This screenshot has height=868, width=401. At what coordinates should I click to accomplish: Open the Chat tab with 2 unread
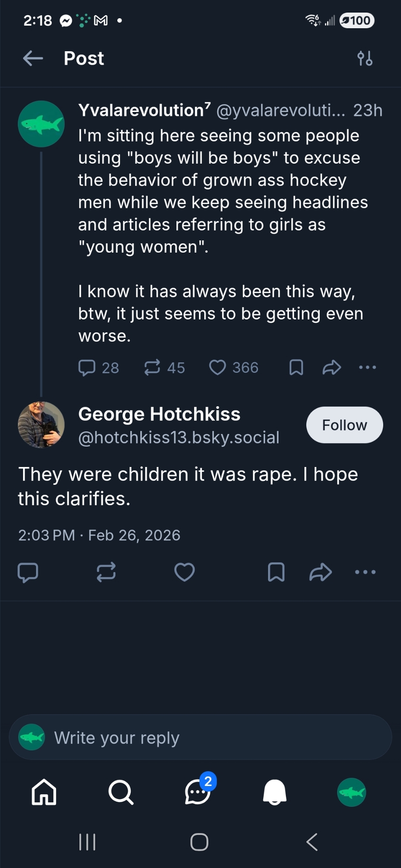[x=198, y=792]
